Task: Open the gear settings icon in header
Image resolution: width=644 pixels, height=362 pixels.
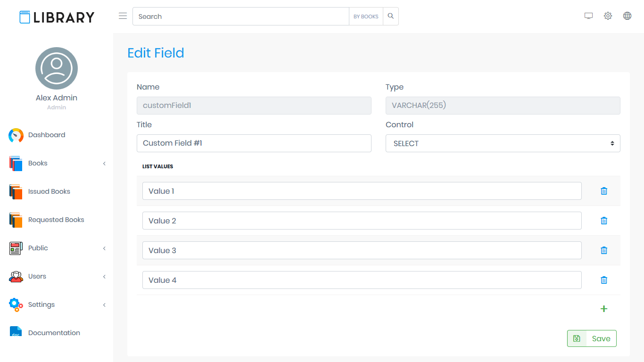Action: point(608,16)
